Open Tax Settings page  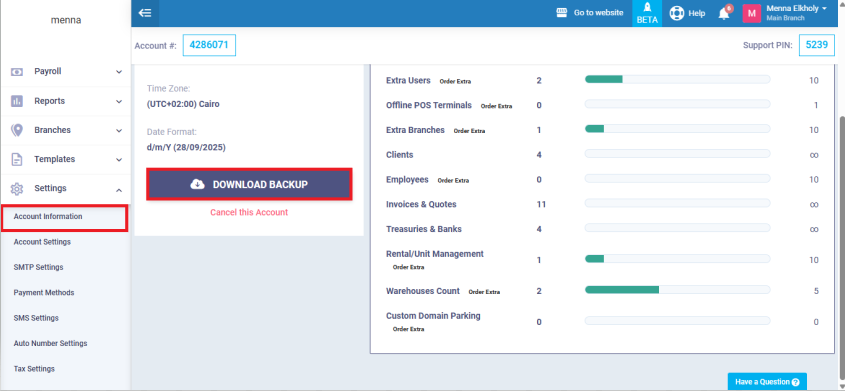[34, 369]
